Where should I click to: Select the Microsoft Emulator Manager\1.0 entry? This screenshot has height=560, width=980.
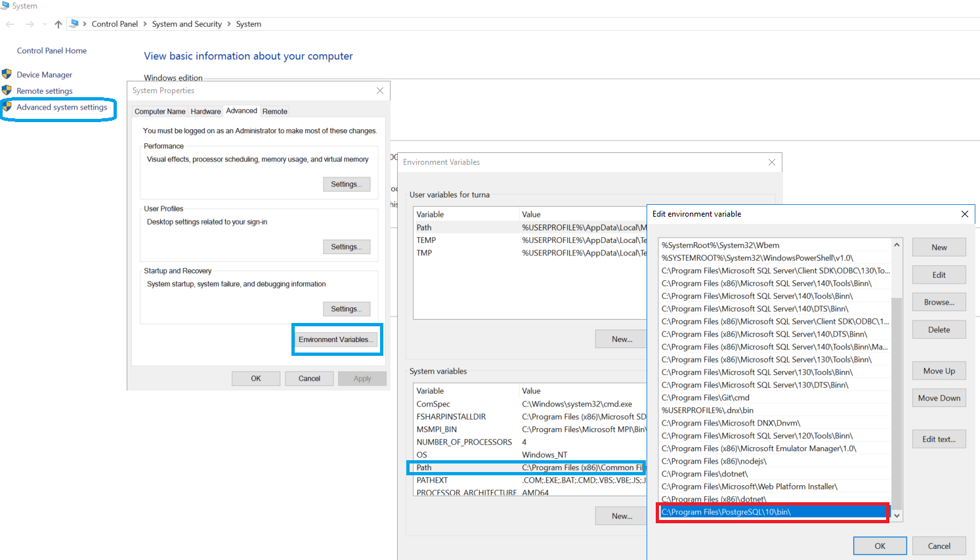pos(775,448)
